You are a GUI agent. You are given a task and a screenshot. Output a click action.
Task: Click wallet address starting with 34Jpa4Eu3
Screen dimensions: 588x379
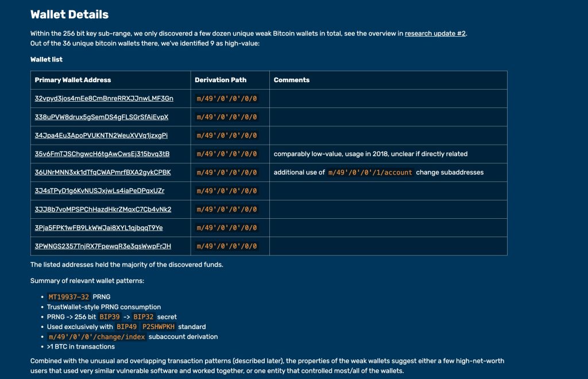(101, 136)
